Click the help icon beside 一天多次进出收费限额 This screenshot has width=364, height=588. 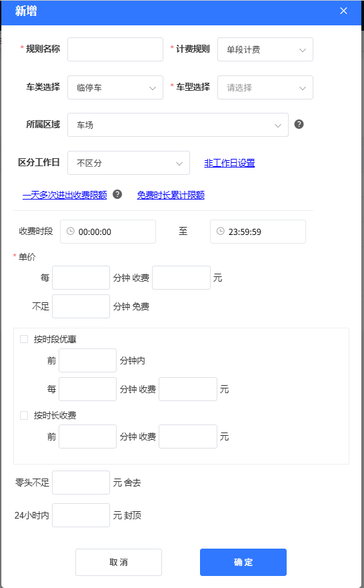click(x=117, y=194)
